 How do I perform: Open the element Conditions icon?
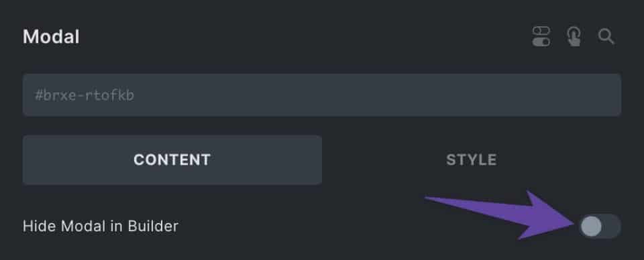(541, 37)
